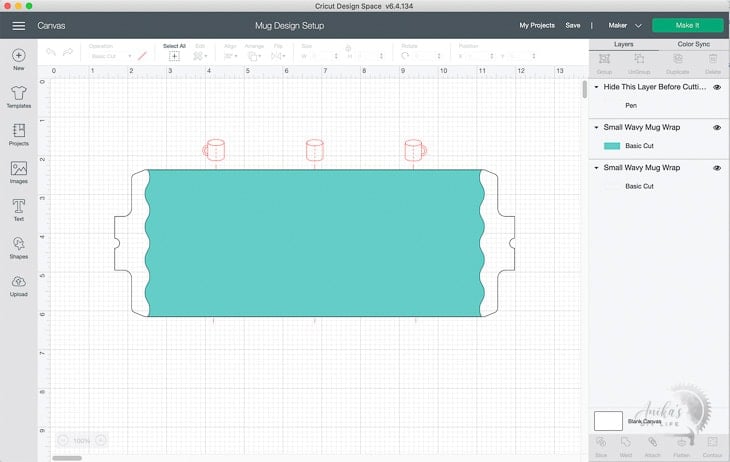This screenshot has height=462, width=730.
Task: Open My Projects
Action: pyautogui.click(x=537, y=26)
